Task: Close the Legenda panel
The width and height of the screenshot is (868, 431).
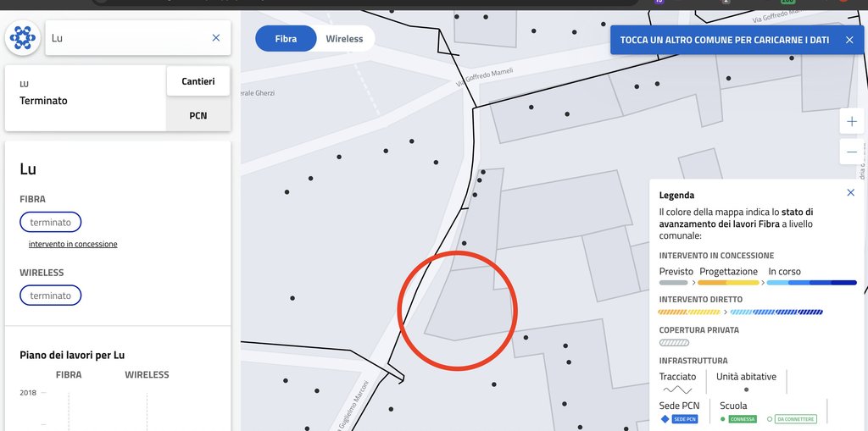Action: [851, 192]
